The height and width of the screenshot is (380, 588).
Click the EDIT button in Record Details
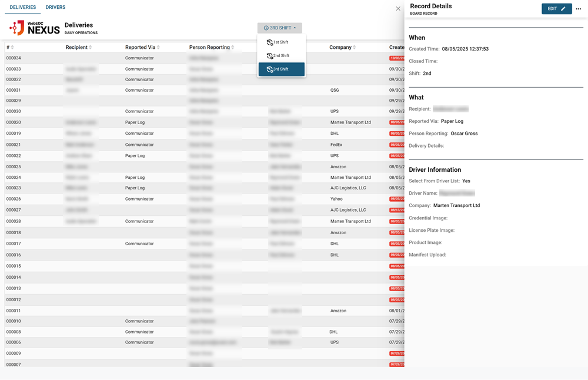pyautogui.click(x=556, y=9)
